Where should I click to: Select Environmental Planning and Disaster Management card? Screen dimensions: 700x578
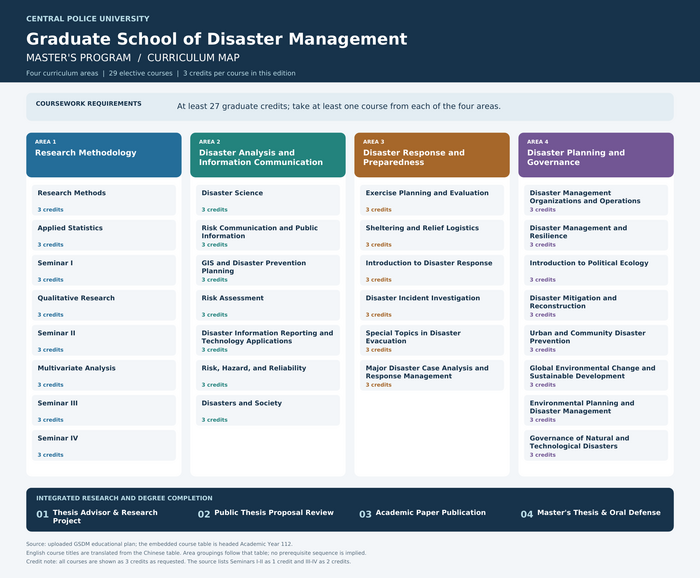596,411
